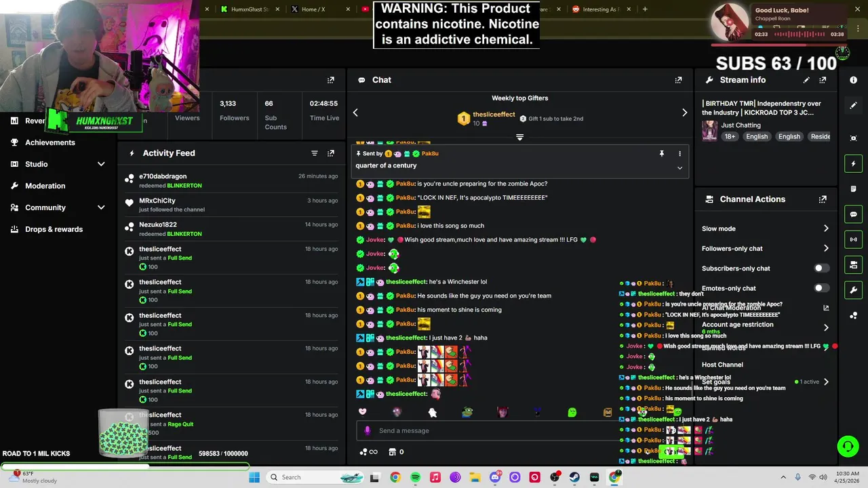Click in the Send a message field
The image size is (868, 488).
(488, 430)
